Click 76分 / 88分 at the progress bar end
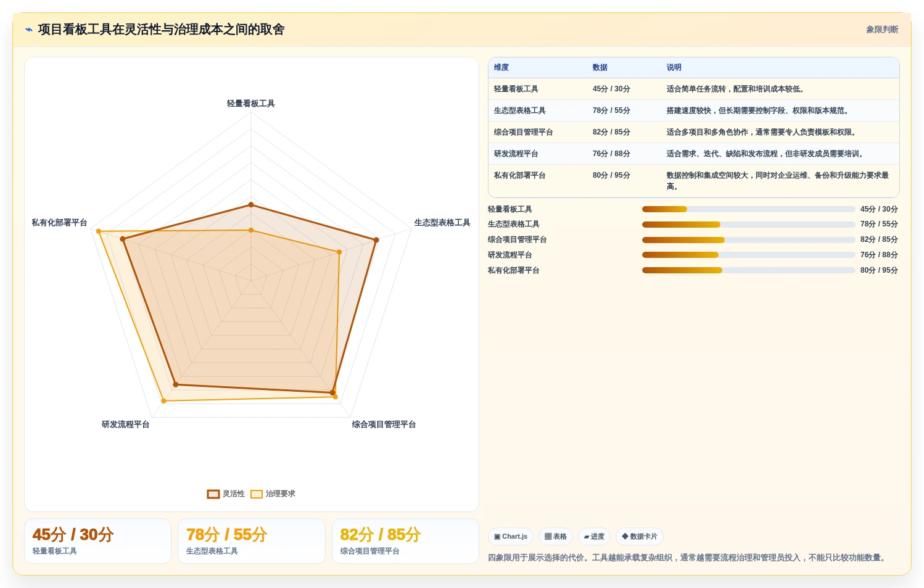This screenshot has width=924, height=588. [879, 255]
